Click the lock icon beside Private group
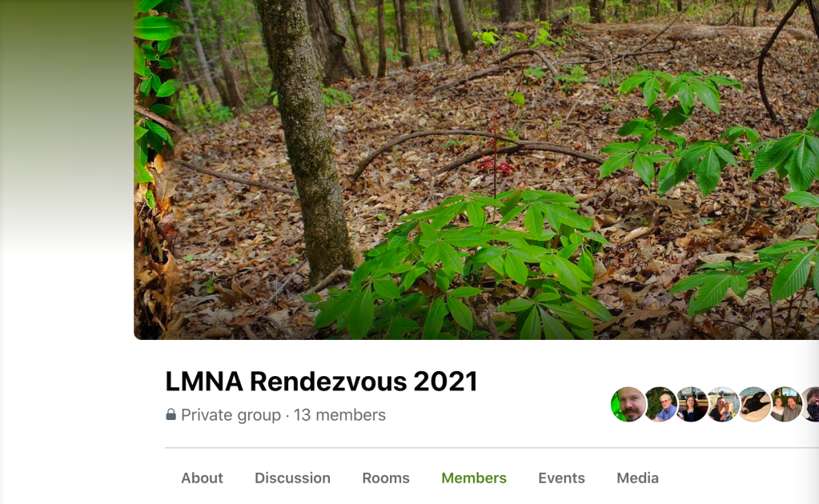Screen dimensions: 819x504 [x=171, y=414]
